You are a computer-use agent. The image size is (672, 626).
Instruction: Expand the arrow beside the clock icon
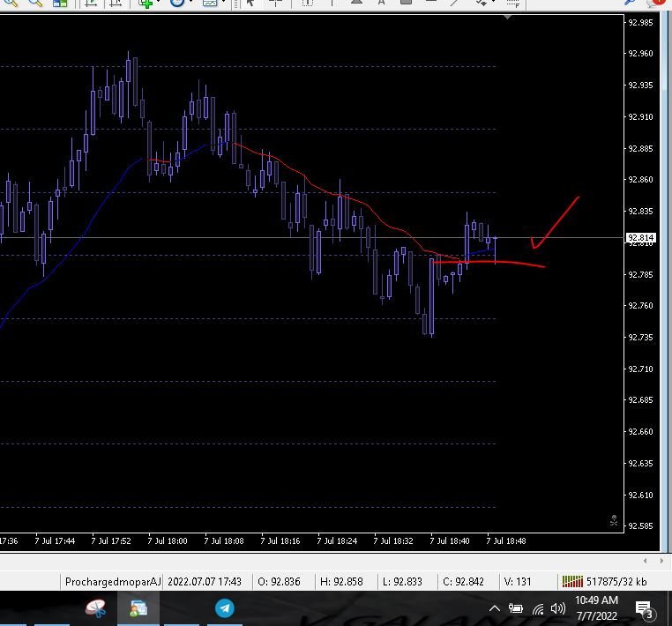190,2
